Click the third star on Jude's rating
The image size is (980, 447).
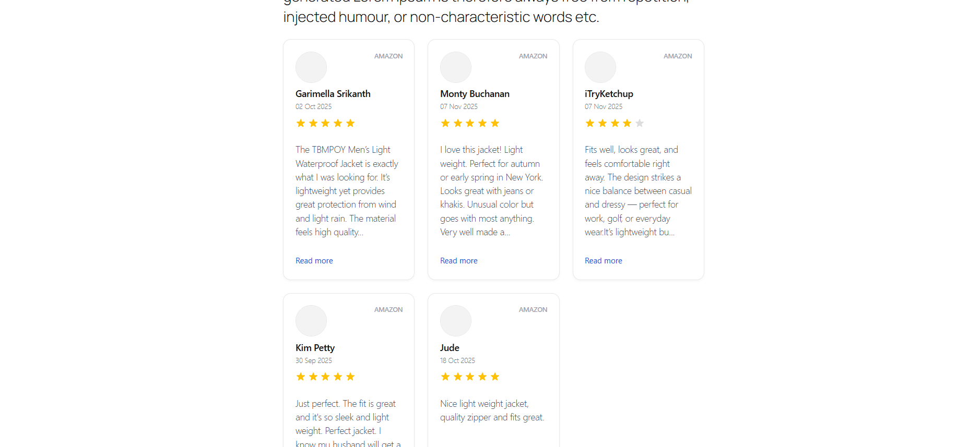click(470, 377)
